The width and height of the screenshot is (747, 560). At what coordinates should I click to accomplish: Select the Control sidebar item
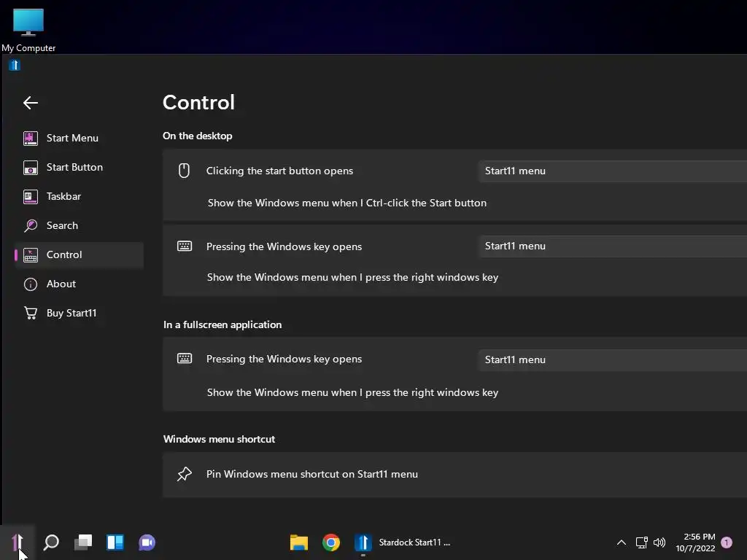(x=79, y=254)
